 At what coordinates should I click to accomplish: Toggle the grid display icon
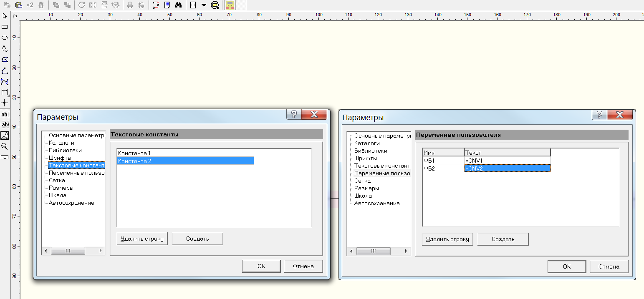[x=192, y=5]
